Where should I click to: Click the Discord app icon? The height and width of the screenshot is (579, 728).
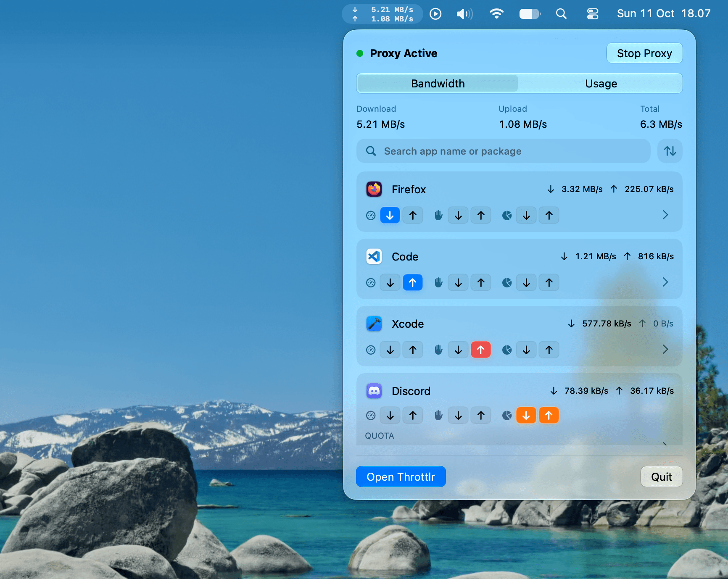click(x=374, y=391)
